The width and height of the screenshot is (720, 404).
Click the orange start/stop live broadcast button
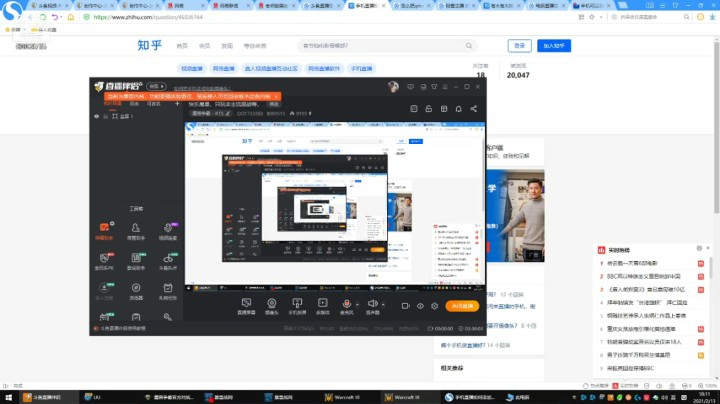pyautogui.click(x=462, y=306)
